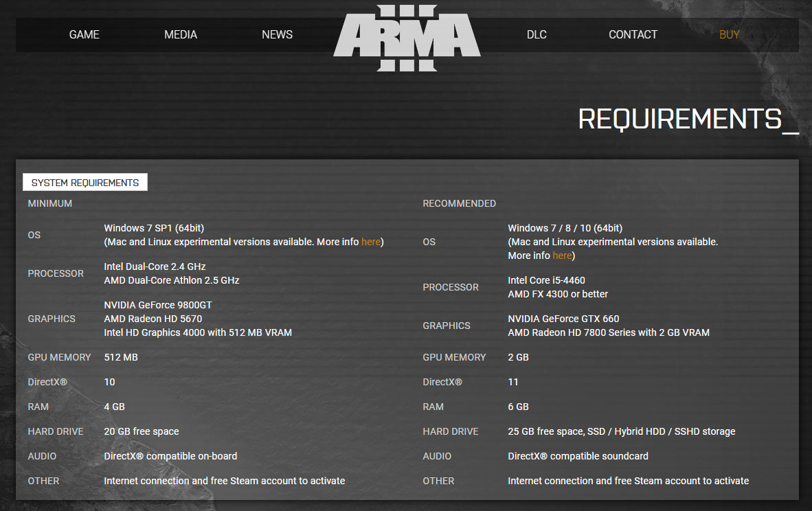The image size is (812, 511).
Task: Open the GAME menu item
Action: 84,35
